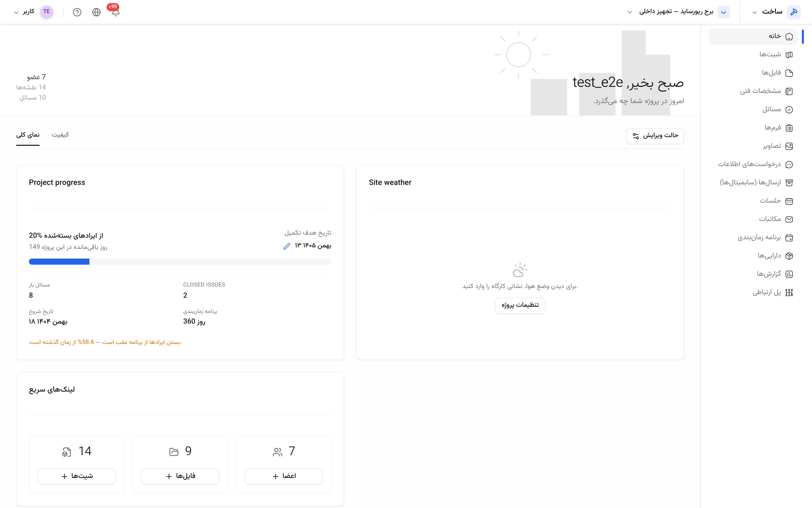The height and width of the screenshot is (508, 812).
Task: Click the 10 مسائل header stat
Action: tap(32, 98)
